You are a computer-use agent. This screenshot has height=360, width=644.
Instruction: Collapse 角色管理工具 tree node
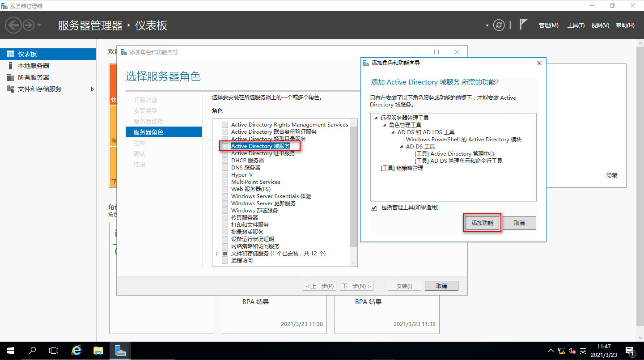385,125
